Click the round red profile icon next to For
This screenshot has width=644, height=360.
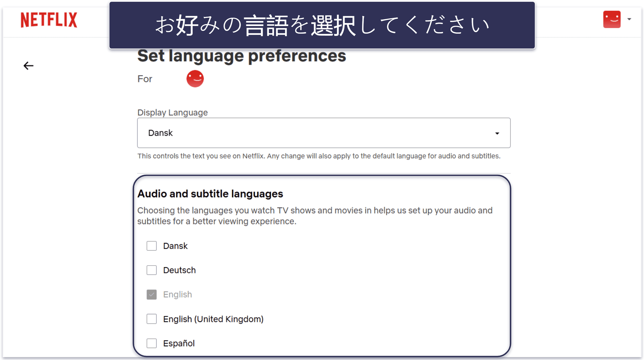195,79
